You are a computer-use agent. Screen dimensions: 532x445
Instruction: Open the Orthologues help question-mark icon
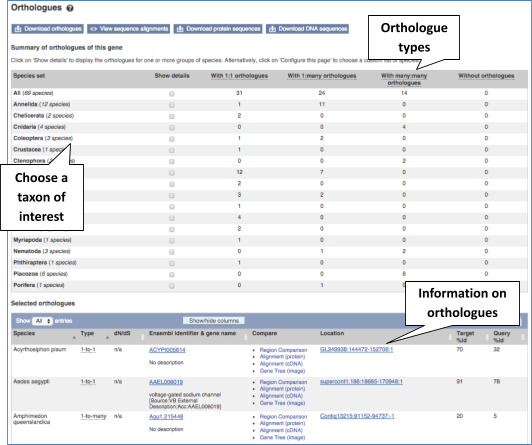(x=70, y=8)
